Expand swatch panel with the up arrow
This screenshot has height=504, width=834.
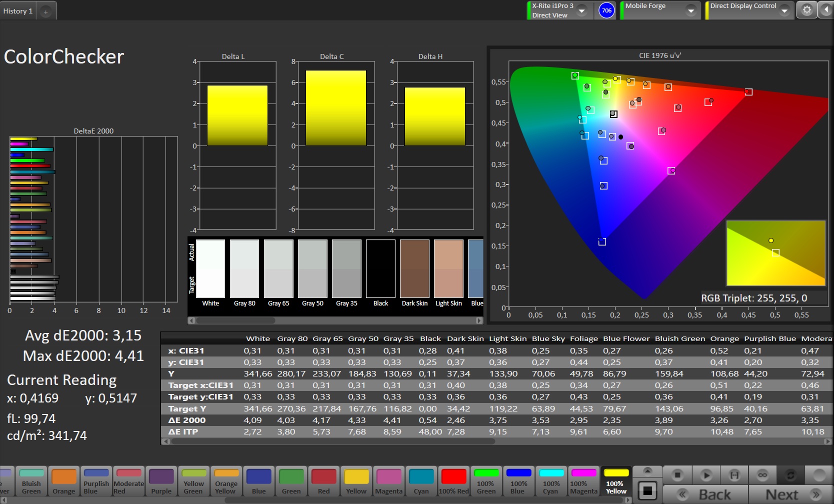point(647,470)
